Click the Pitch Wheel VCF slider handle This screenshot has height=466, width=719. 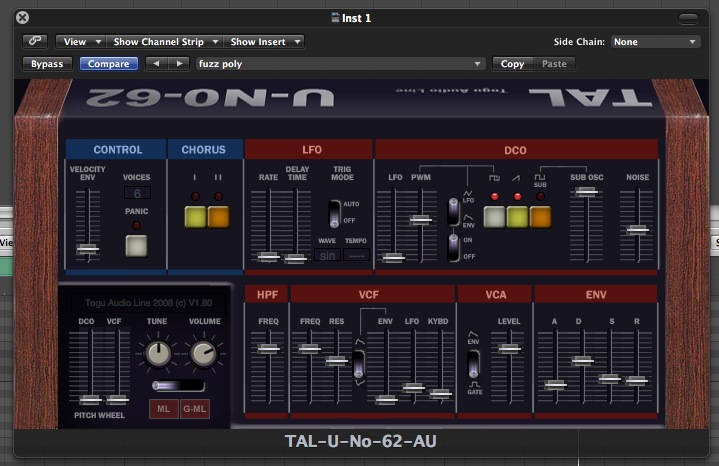coord(117,399)
